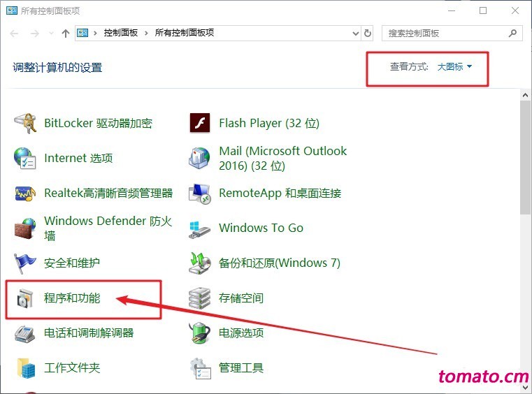532x394 pixels.
Task: Expand chevron before 控制面板 breadcrumb
Action: point(95,33)
